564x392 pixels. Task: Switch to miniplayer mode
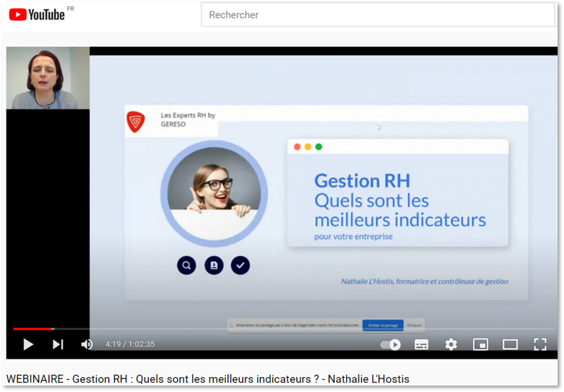pos(481,344)
